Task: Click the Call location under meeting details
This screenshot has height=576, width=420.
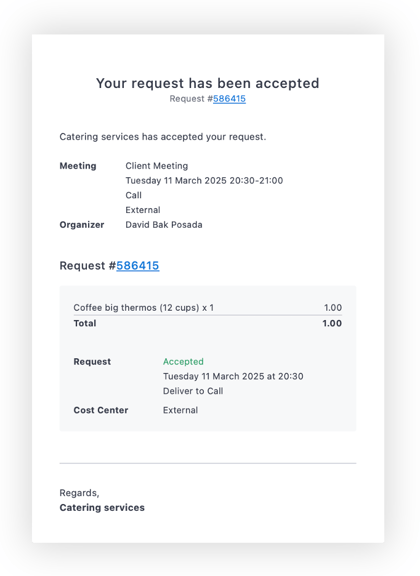Action: pos(133,195)
